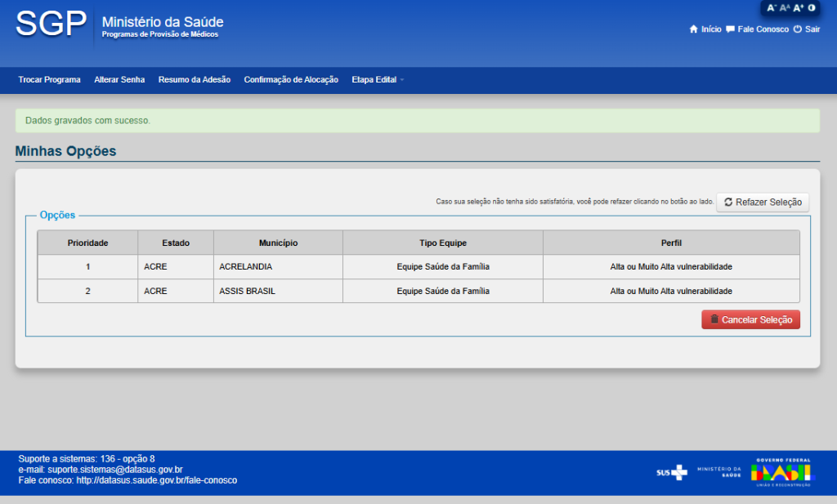
Task: Open Resumo da Adesão menu item
Action: (195, 80)
